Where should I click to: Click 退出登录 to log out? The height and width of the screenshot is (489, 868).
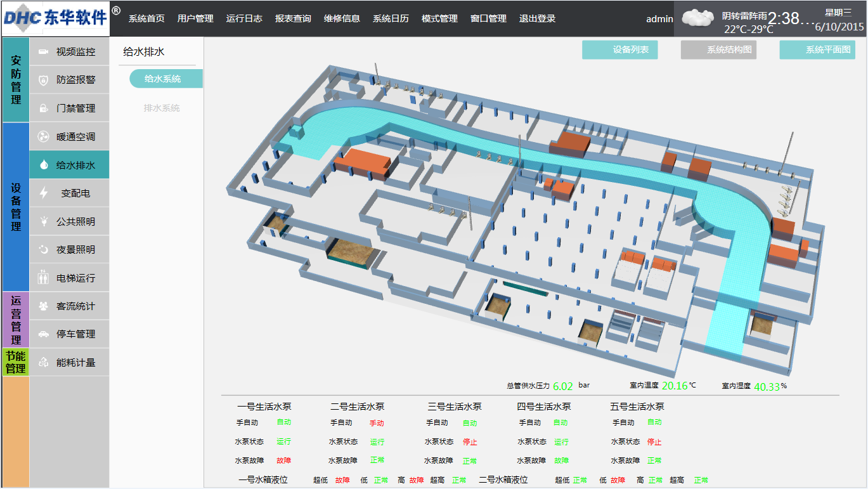click(x=537, y=18)
